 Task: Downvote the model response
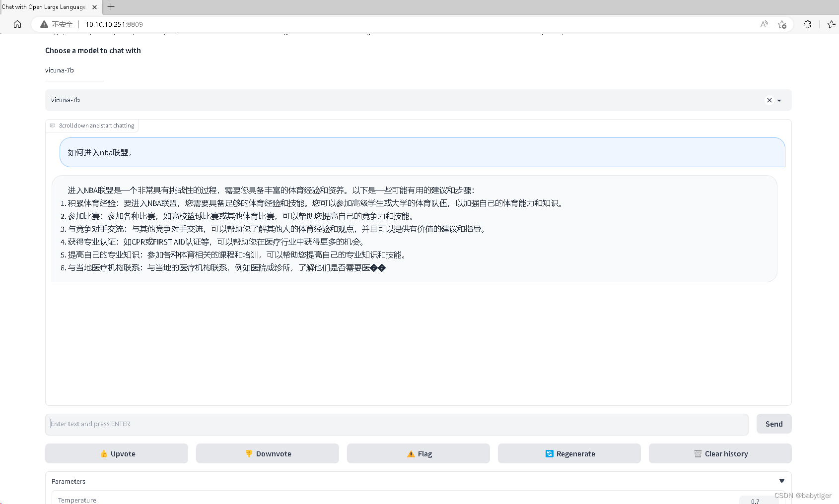coord(268,453)
